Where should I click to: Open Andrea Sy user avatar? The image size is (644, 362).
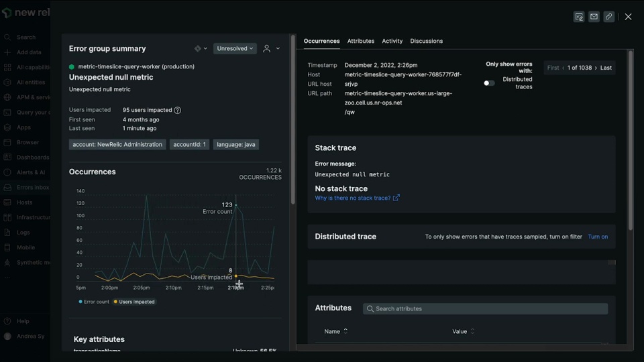[x=7, y=336]
